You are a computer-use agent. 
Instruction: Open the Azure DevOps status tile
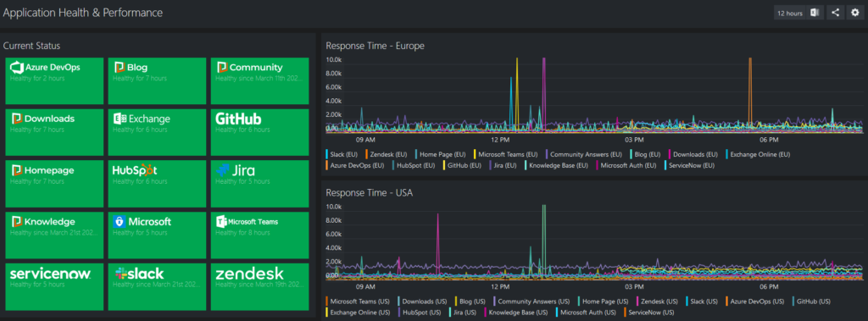coord(54,80)
